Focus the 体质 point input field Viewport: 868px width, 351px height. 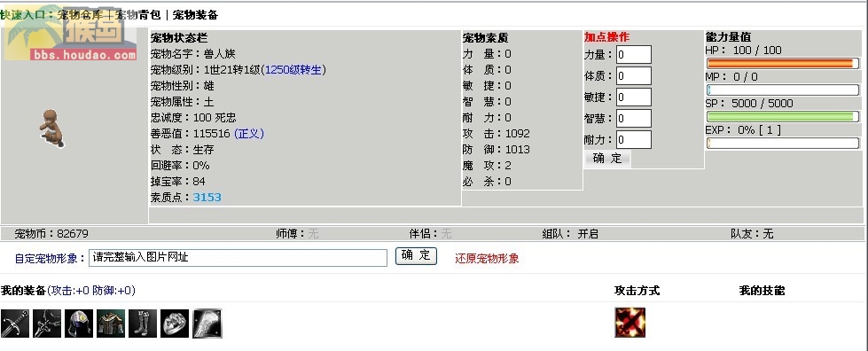pyautogui.click(x=634, y=76)
